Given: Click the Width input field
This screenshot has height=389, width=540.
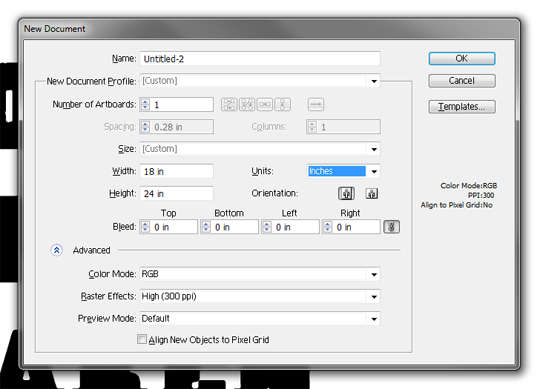Looking at the screenshot, I should (x=176, y=171).
